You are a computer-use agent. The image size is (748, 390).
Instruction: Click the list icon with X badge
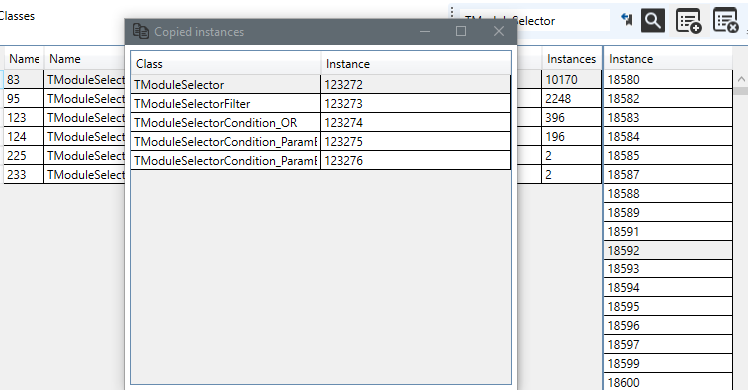[726, 21]
